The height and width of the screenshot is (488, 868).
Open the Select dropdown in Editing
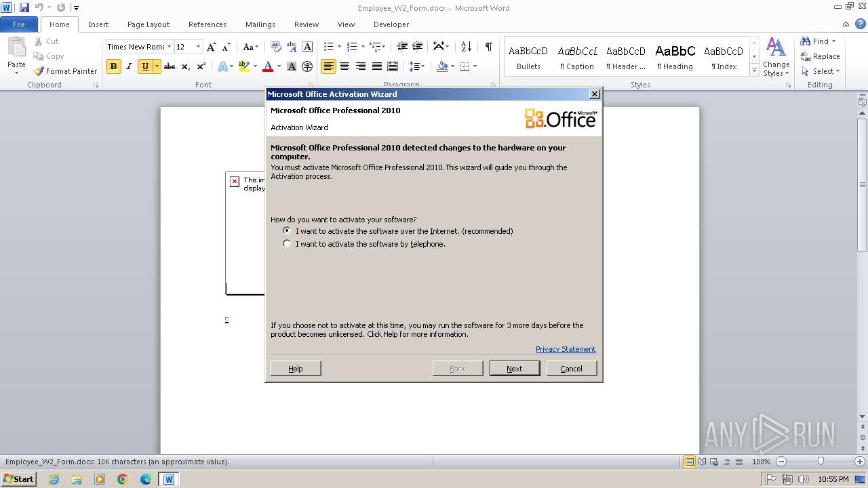[821, 71]
